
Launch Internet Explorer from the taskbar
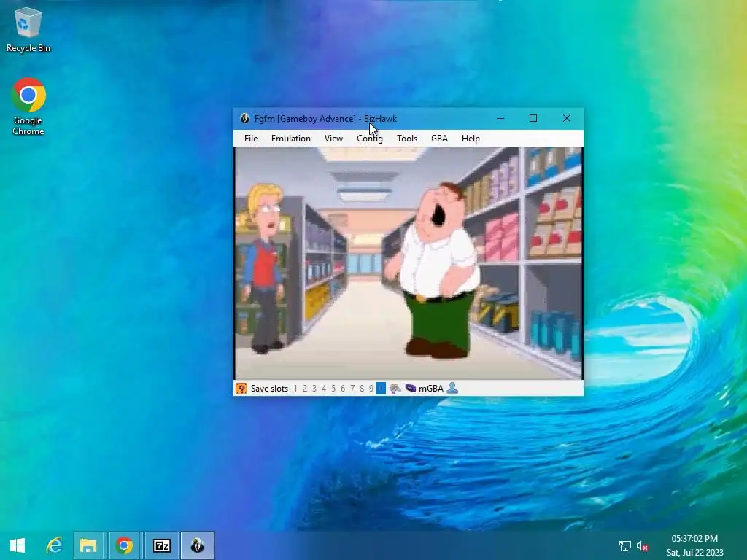point(54,545)
